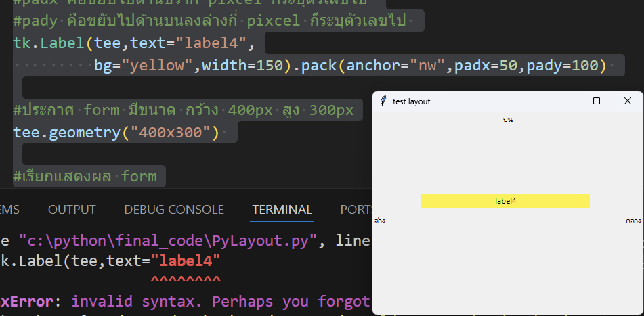Place cursor on tee.geometry("400x300") line
Screen dimensions: 644x316
116,132
